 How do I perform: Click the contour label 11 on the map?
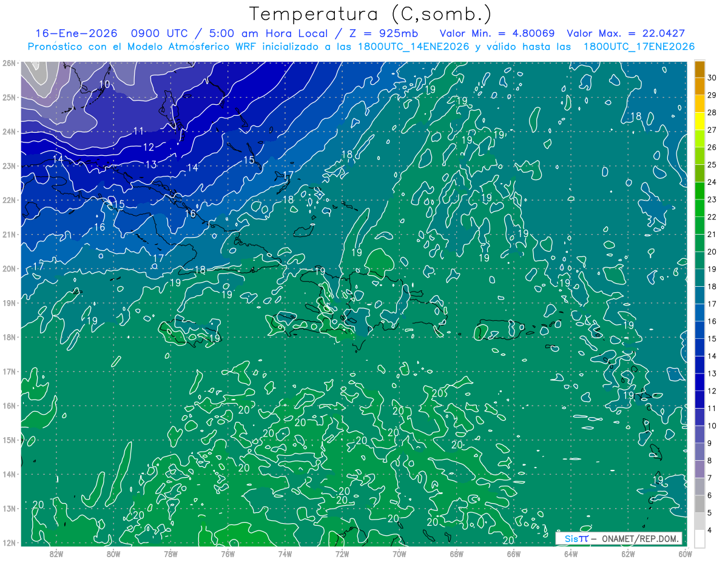pos(138,130)
